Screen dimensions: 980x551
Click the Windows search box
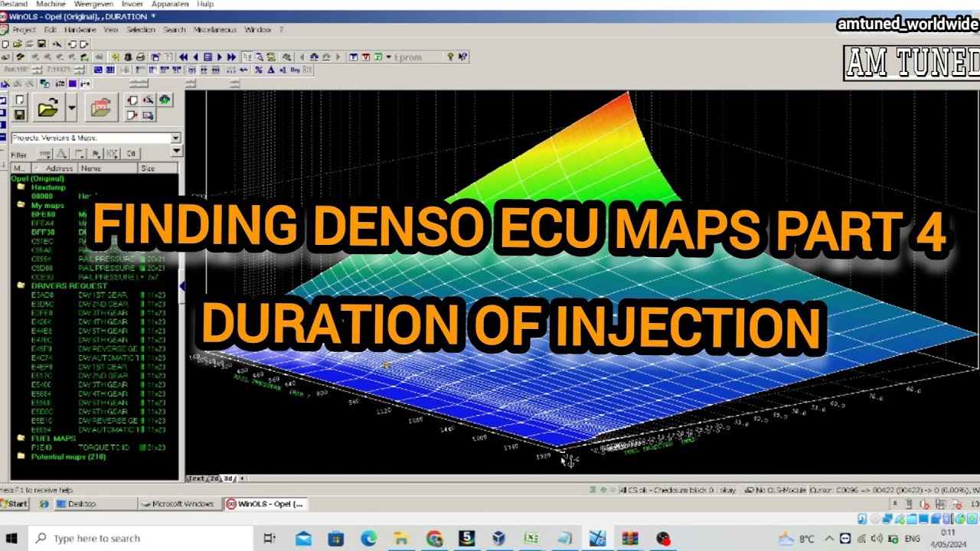142,538
